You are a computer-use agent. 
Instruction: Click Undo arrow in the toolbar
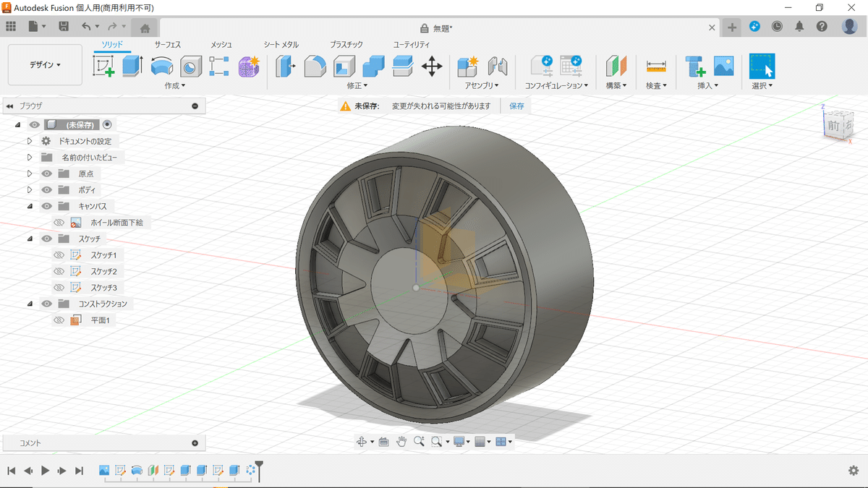coord(86,27)
